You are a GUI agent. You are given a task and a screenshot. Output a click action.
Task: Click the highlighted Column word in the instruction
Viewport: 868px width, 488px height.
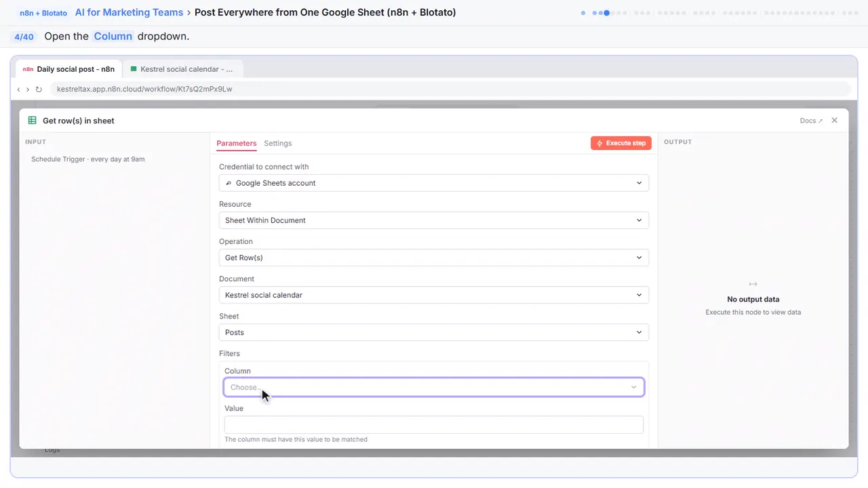point(113,37)
